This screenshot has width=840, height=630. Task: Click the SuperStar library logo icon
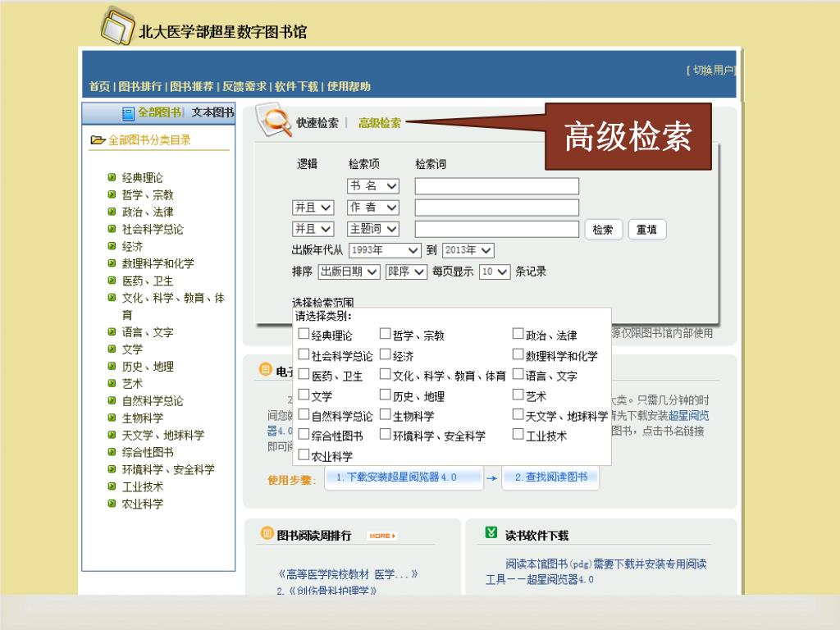pyautogui.click(x=117, y=25)
